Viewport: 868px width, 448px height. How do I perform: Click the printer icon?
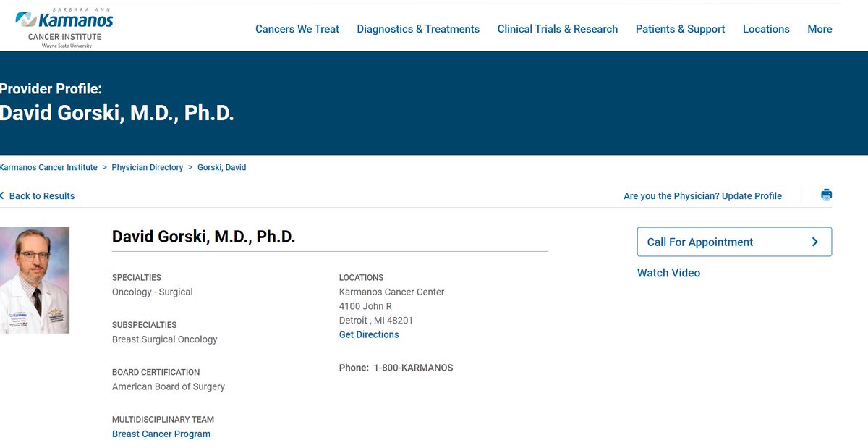coord(826,195)
